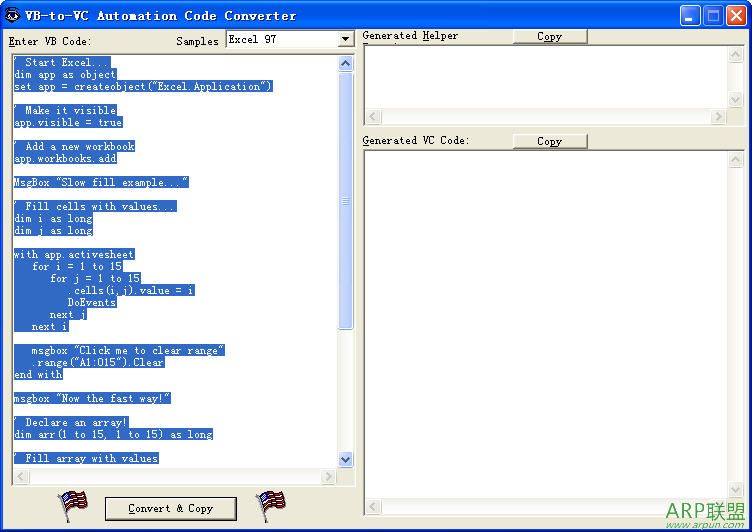Click the flag icon right of Convert & Copy
The image size is (752, 532).
[x=271, y=506]
